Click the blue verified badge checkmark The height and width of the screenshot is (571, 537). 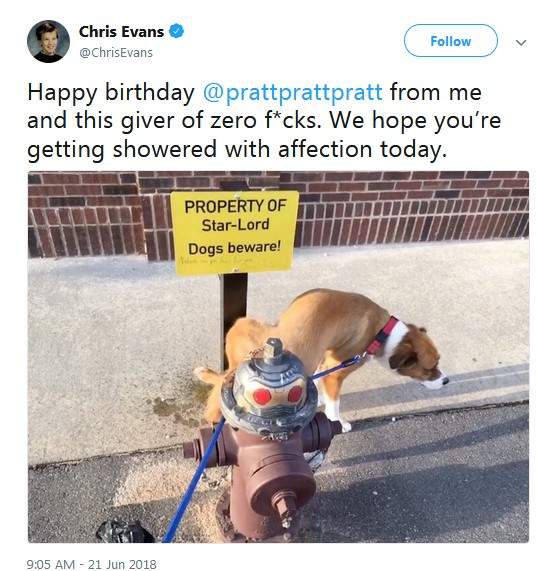click(x=177, y=31)
